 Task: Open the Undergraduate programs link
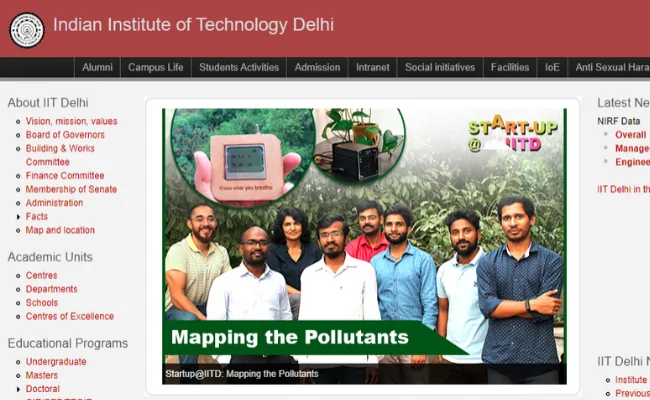56,362
